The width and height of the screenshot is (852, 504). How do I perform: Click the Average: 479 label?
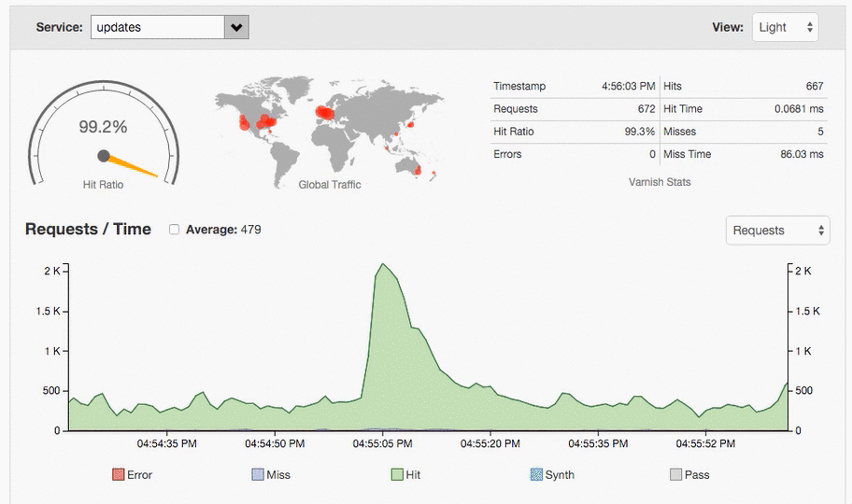coord(223,230)
